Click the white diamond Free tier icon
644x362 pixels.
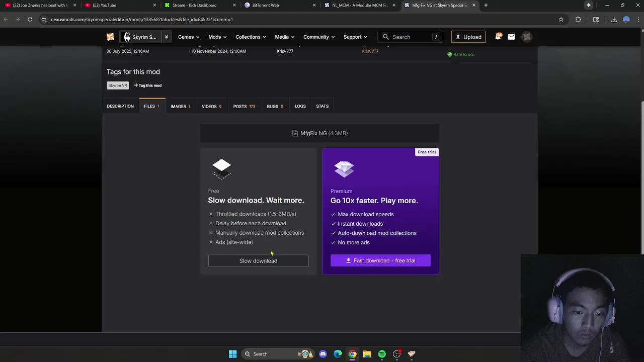point(221,169)
